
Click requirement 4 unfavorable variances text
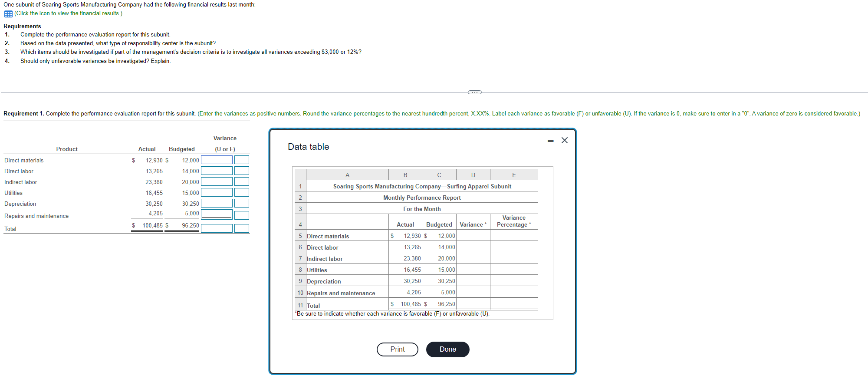95,61
